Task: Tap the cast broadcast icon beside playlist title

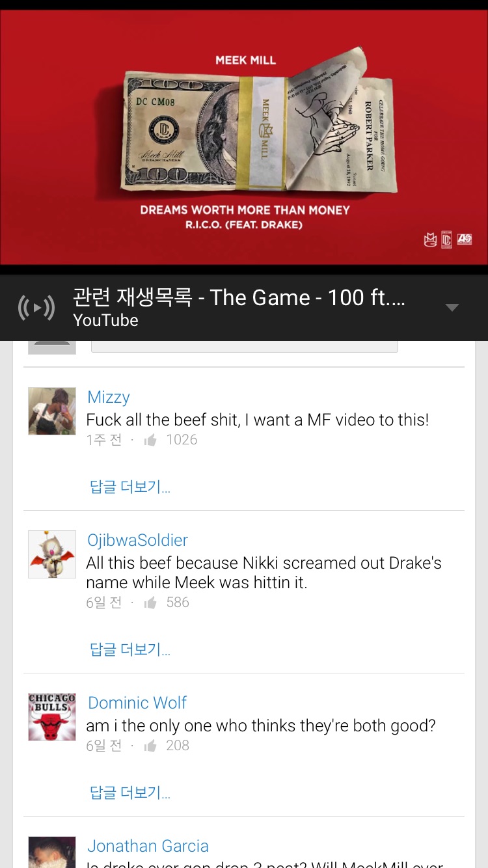Action: pos(36,308)
